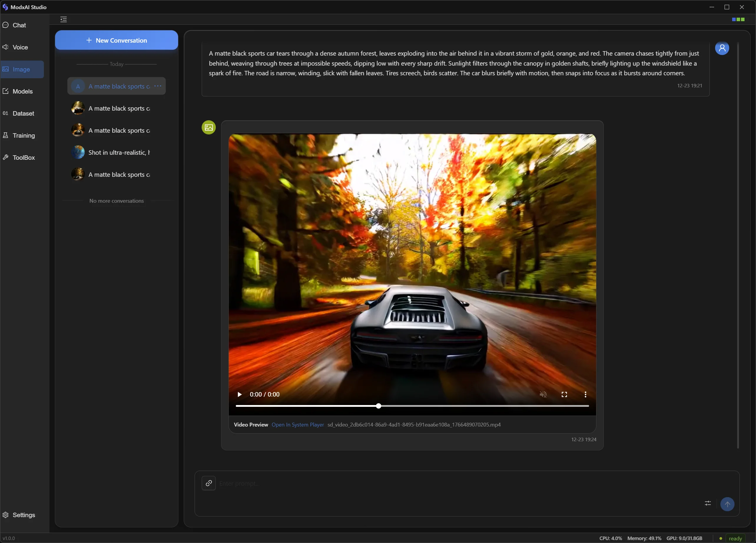Open the ToolBox section

23,158
